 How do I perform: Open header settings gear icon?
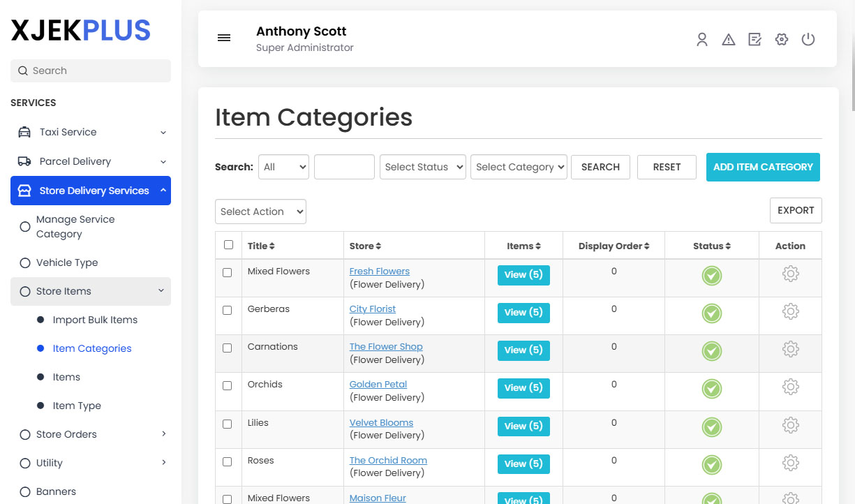pos(781,40)
